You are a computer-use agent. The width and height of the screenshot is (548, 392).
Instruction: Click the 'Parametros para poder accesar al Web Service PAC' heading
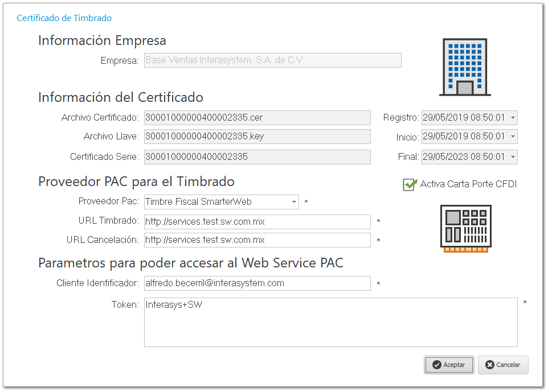191,263
